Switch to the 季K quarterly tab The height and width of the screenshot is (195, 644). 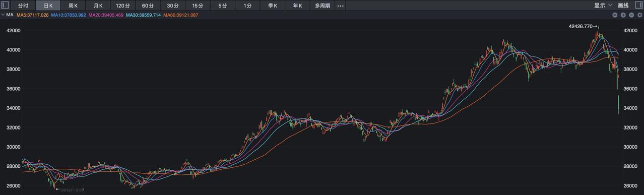(x=272, y=6)
